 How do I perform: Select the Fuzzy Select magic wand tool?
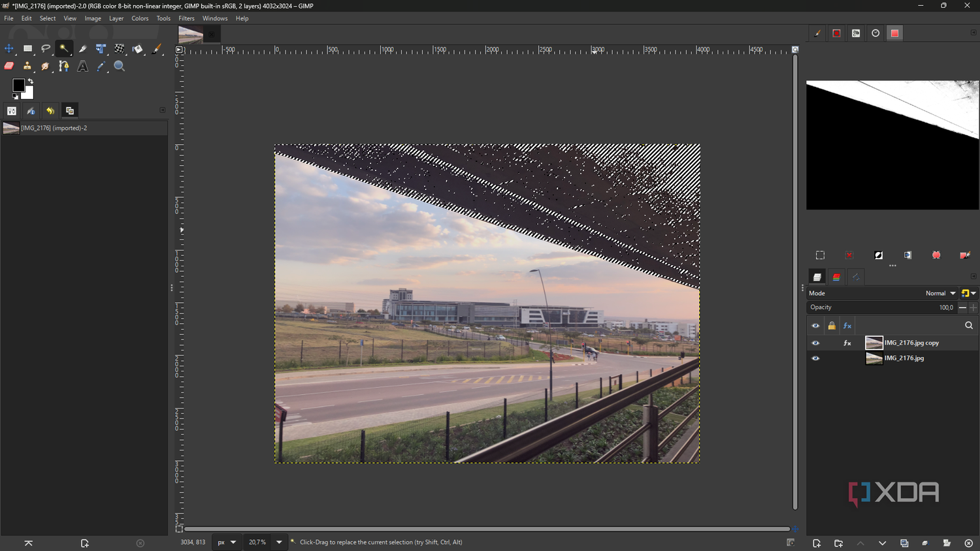pyautogui.click(x=64, y=48)
